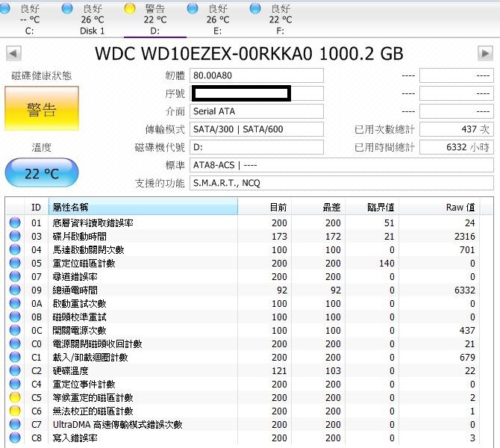Click the blue status icon for attribute 05
Viewport: 500px width, 448px height.
(x=15, y=263)
